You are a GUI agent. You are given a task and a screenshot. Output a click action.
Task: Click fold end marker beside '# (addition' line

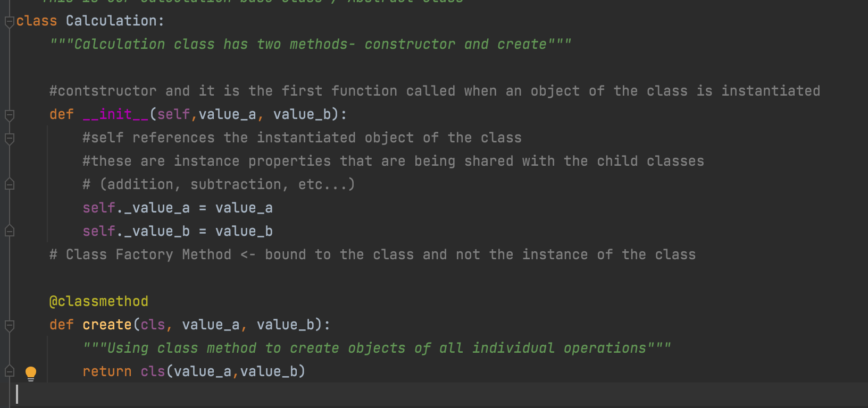coord(9,184)
